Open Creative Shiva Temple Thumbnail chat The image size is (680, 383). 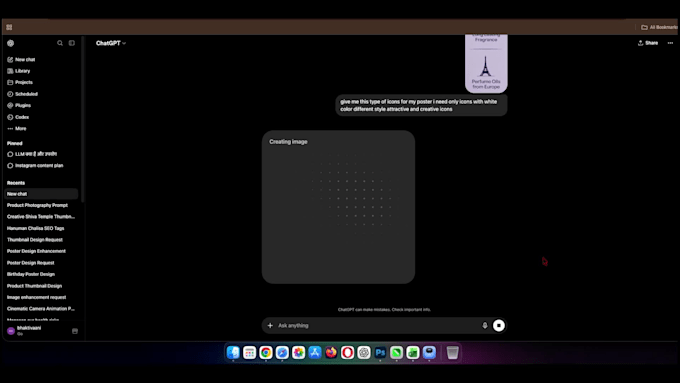(41, 216)
